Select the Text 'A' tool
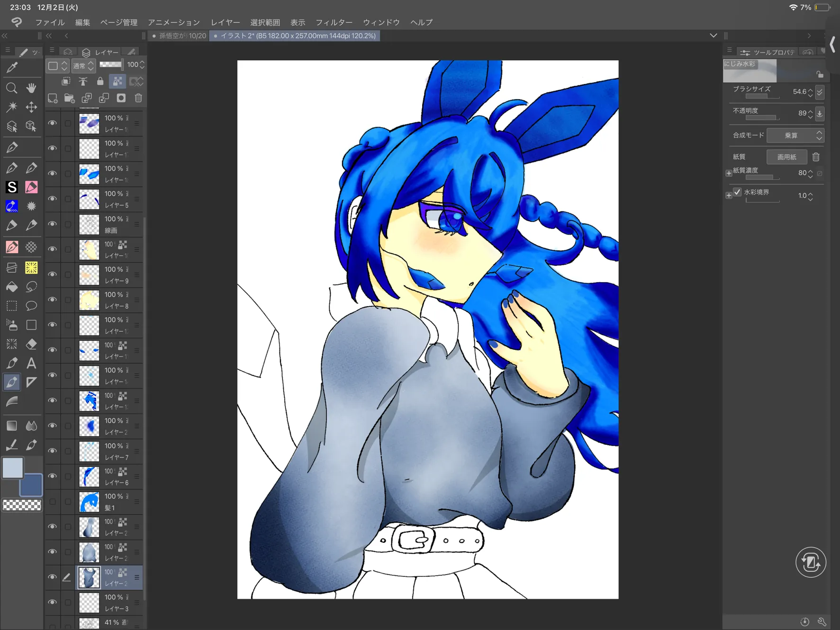840x630 pixels. tap(31, 363)
